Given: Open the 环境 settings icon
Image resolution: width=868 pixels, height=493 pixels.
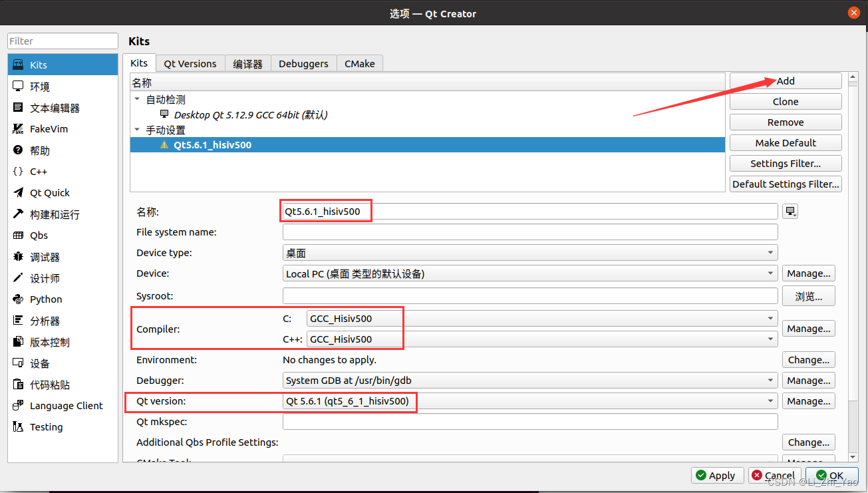Looking at the screenshot, I should click(19, 86).
